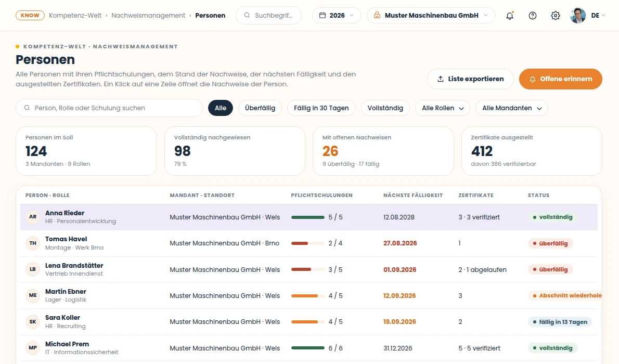Screen dimensions: 619x364
Task: Click Tomas Havel's überfällig status badge
Action: 550,243
